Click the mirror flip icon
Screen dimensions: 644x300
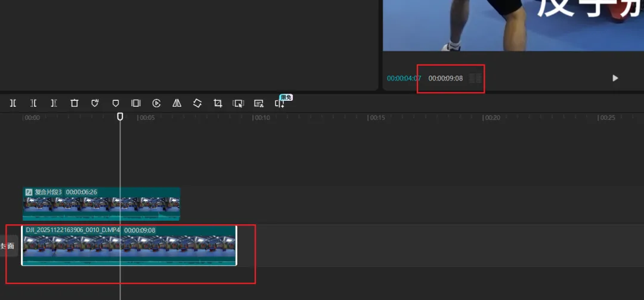point(177,103)
